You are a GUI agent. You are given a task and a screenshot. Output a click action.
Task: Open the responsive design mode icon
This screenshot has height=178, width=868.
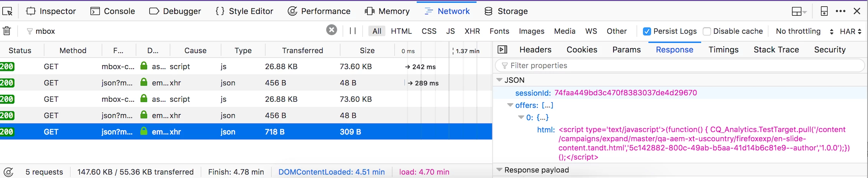click(x=824, y=12)
